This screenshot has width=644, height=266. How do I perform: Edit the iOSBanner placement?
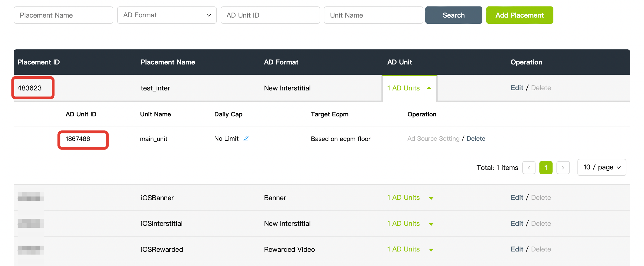point(516,198)
